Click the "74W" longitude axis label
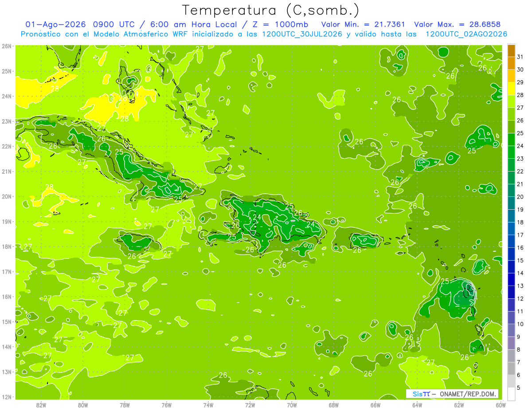The width and height of the screenshot is (532, 411). pos(208,405)
